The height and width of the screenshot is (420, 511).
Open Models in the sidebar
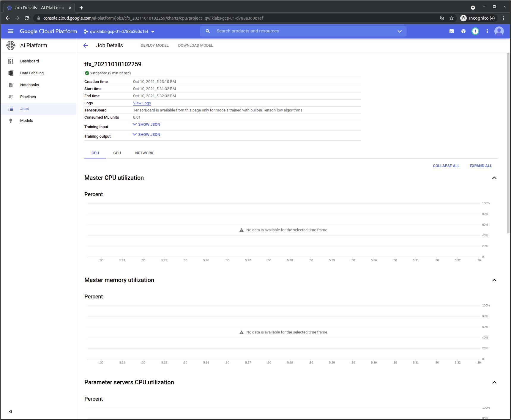coord(39,121)
